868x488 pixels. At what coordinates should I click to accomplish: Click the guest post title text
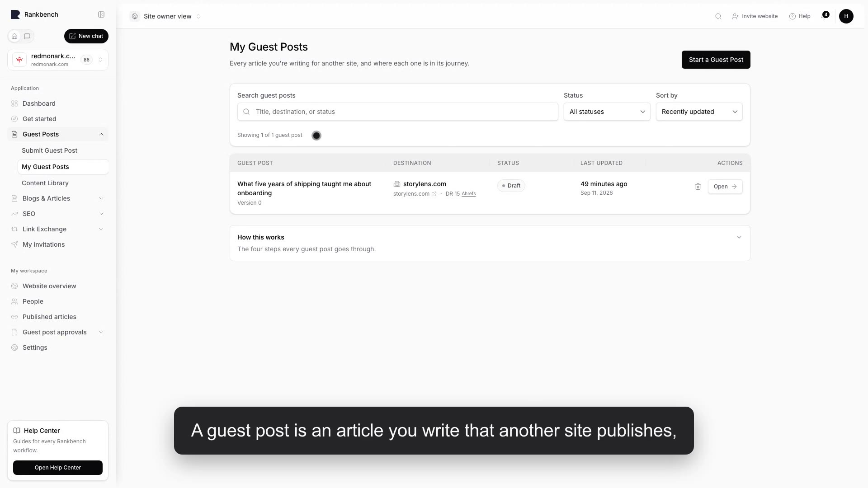[x=304, y=188]
